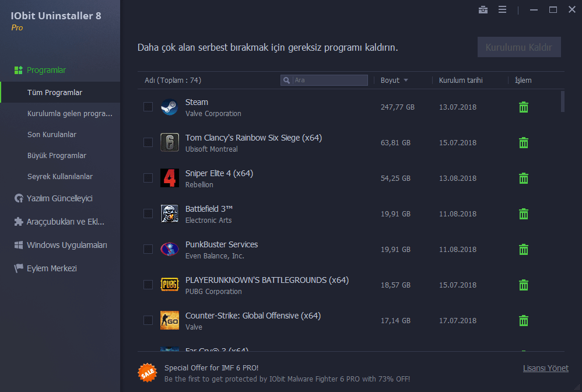This screenshot has width=582, height=392.
Task: Click the Counter-Strike GO program icon
Action: (x=170, y=320)
